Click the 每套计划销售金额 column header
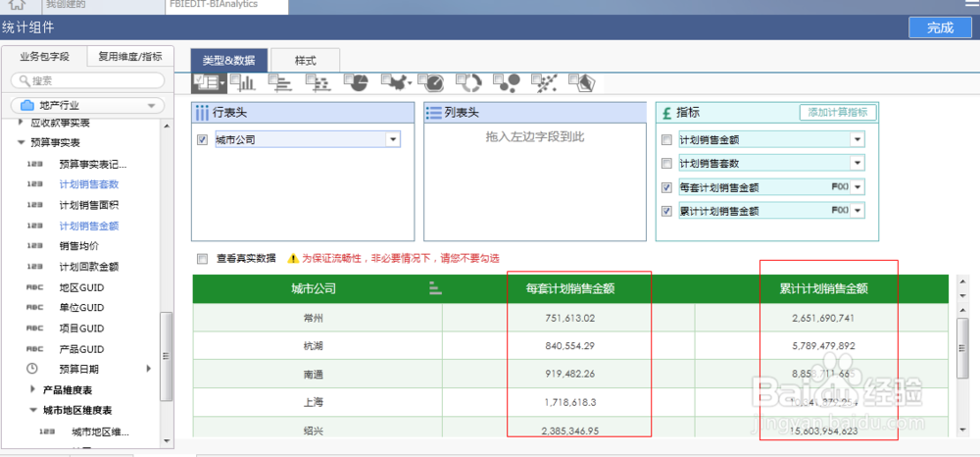 coord(568,289)
